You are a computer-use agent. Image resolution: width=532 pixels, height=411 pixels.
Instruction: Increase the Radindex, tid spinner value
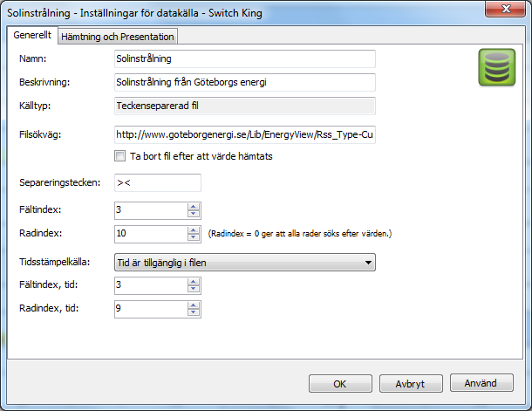pos(193,305)
